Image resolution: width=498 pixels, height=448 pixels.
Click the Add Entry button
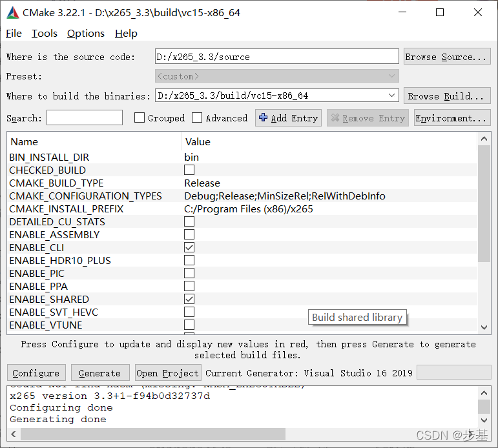point(288,117)
